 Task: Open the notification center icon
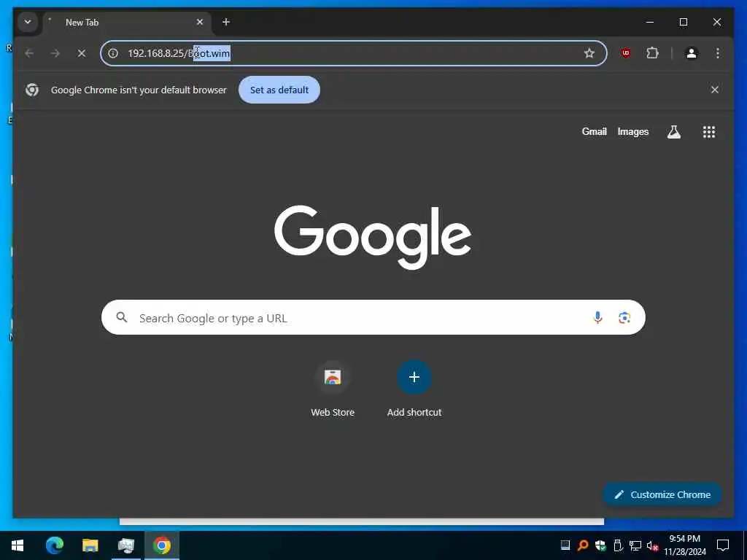pyautogui.click(x=723, y=545)
